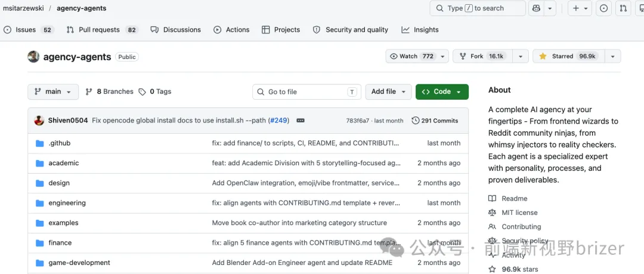644x274 pixels.
Task: Open Readme link in About sidebar
Action: tap(508, 199)
